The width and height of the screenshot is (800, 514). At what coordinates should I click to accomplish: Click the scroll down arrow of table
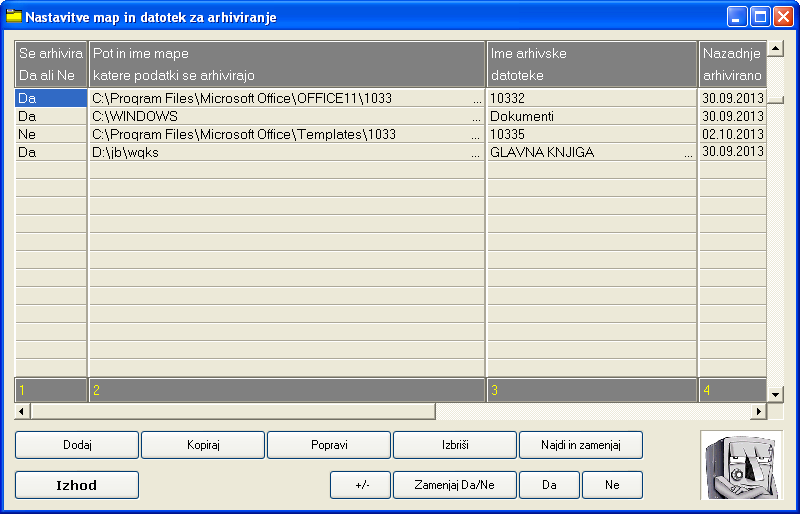pos(775,393)
